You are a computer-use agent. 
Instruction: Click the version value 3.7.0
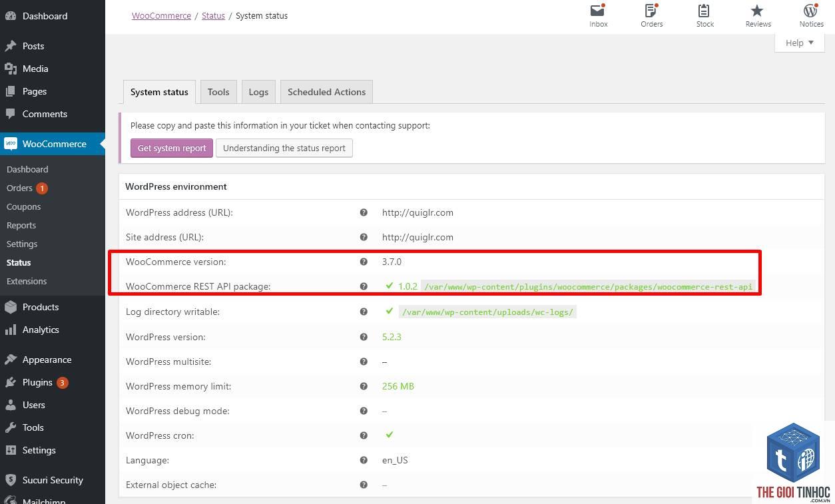(x=392, y=262)
